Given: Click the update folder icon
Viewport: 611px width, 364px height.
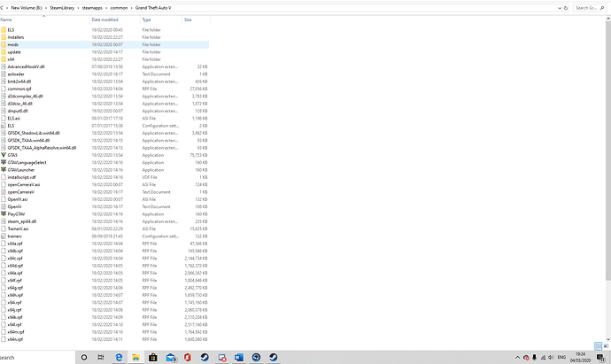Looking at the screenshot, I should [x=4, y=52].
